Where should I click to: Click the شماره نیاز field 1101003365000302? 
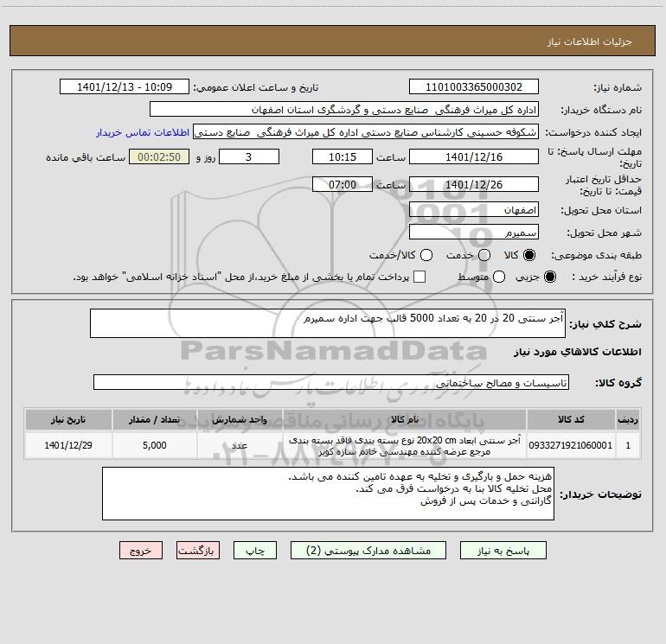474,87
